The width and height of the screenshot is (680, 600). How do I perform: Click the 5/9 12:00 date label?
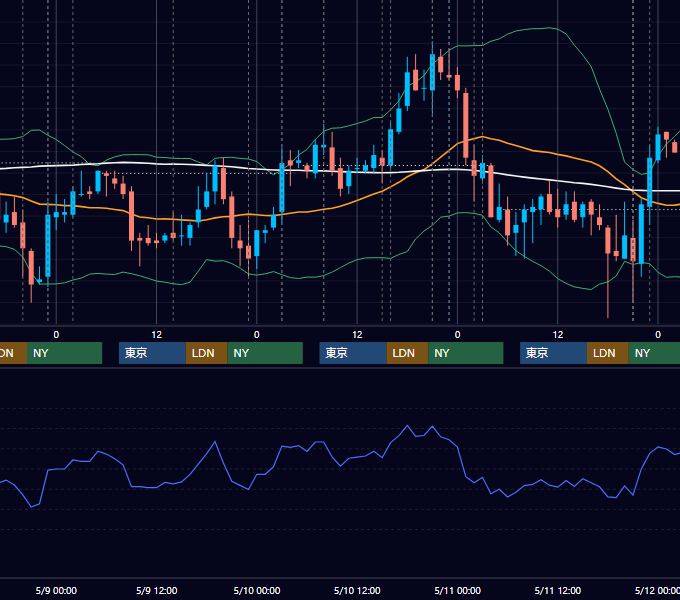tap(157, 590)
